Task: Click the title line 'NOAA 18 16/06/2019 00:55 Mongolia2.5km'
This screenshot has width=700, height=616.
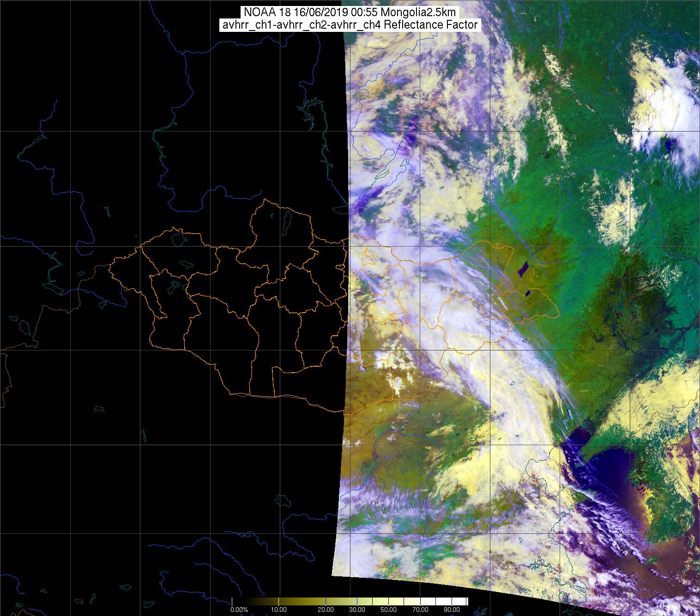Action: pos(350,12)
